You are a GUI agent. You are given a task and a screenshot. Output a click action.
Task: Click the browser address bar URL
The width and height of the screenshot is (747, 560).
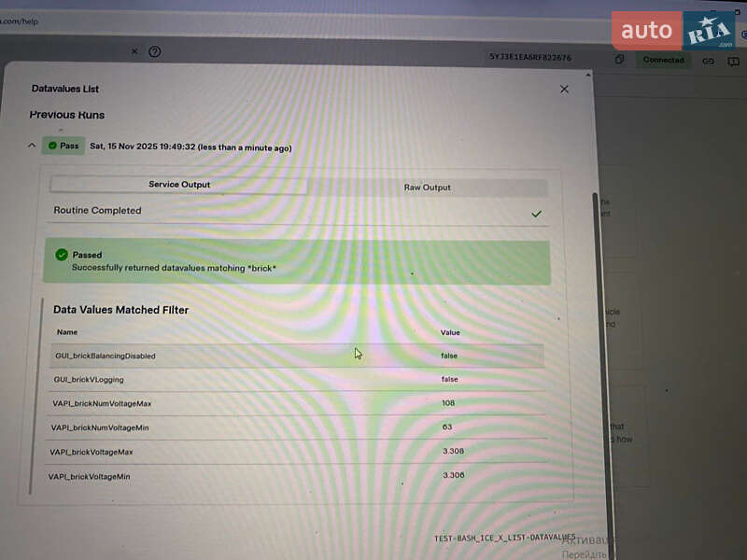coord(21,21)
